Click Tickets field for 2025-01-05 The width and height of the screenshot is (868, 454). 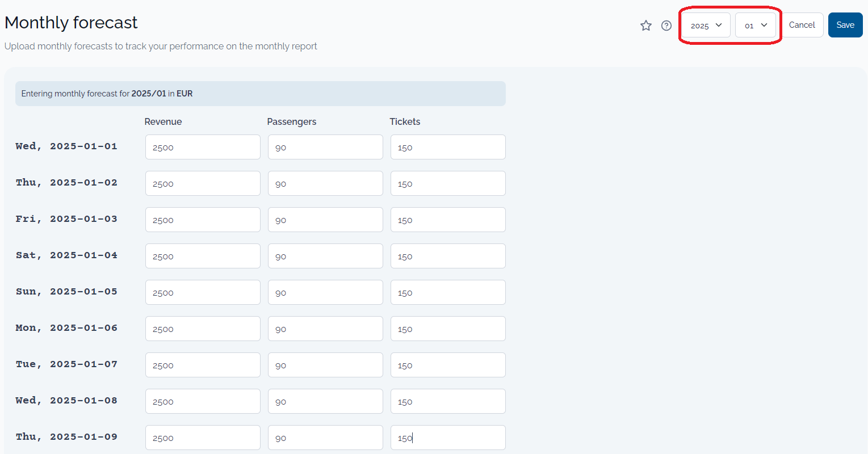448,292
